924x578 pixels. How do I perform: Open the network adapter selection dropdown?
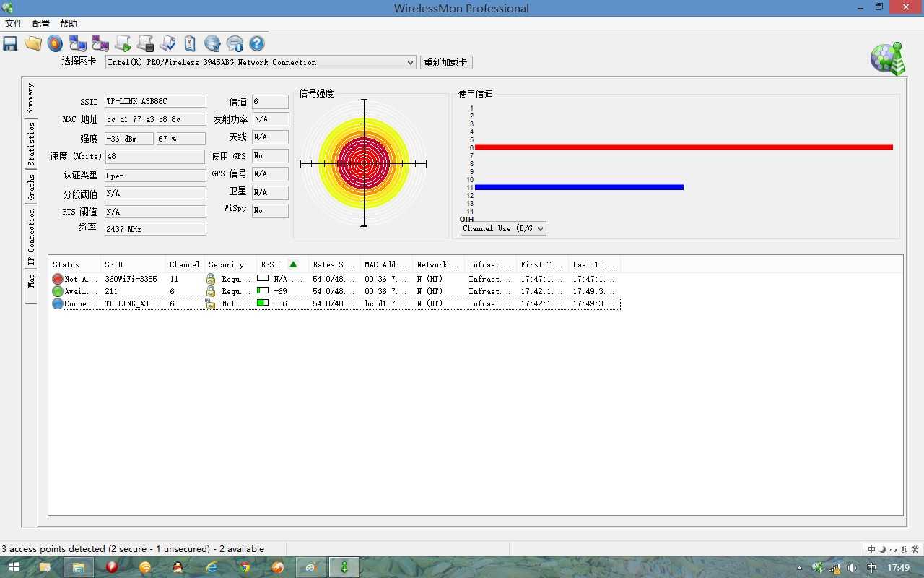click(x=261, y=62)
